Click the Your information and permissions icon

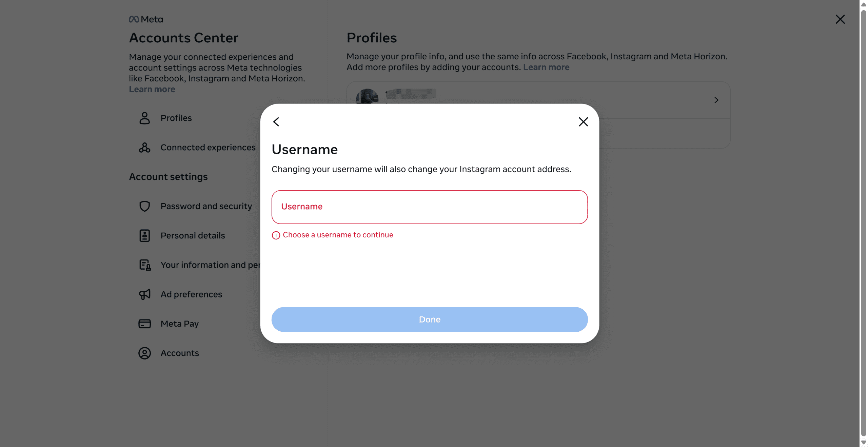click(x=145, y=265)
